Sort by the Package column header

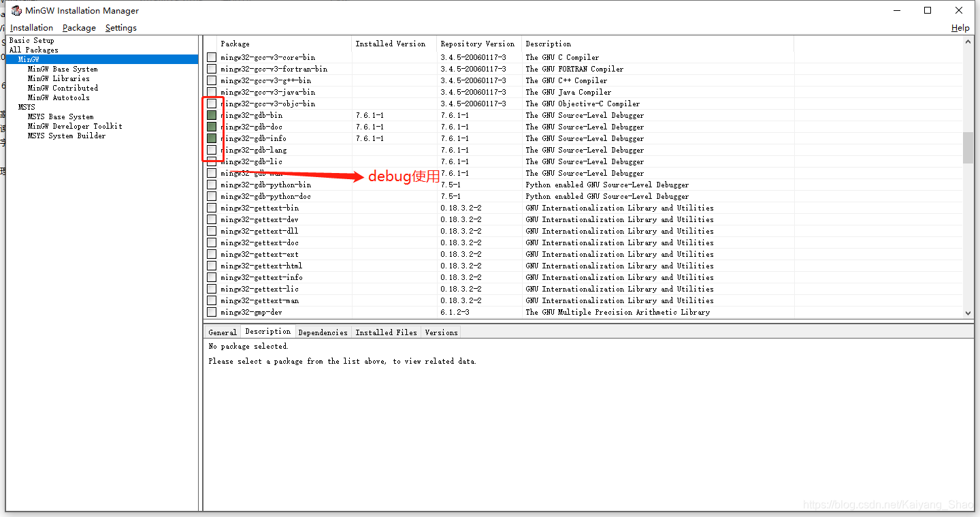284,44
